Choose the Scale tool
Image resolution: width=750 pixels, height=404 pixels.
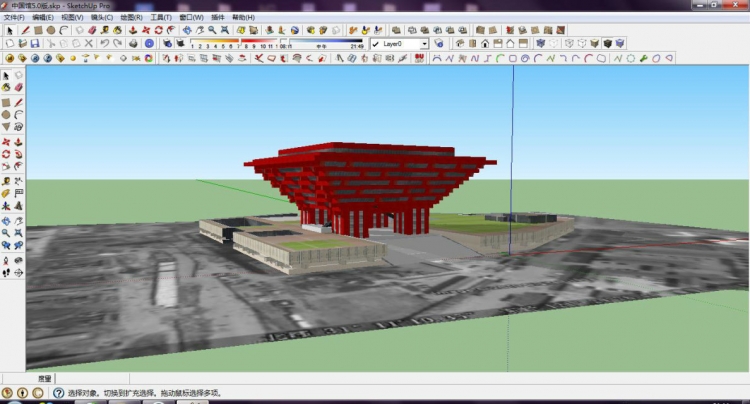[x=6, y=166]
